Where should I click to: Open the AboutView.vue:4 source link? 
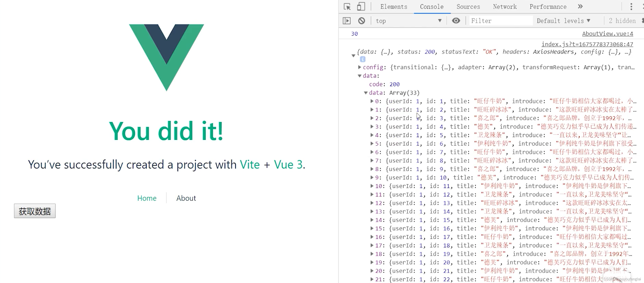point(608,33)
